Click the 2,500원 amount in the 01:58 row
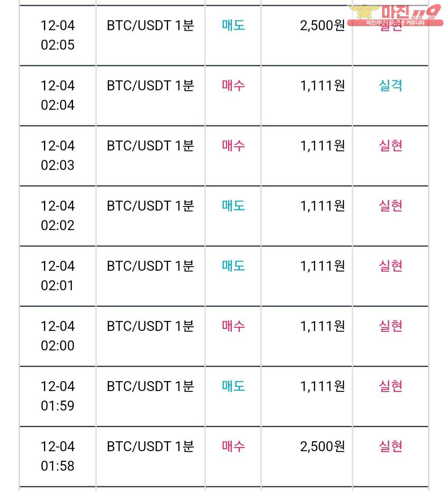Image resolution: width=448 pixels, height=491 pixels. (x=322, y=447)
